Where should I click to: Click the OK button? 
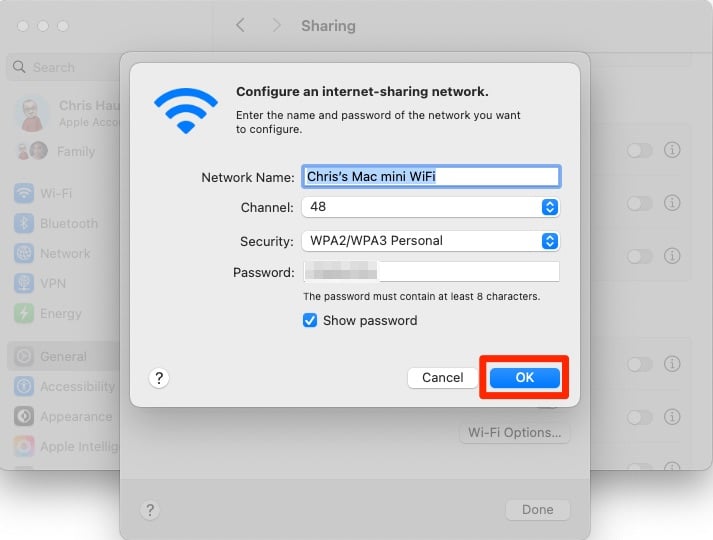(x=525, y=378)
